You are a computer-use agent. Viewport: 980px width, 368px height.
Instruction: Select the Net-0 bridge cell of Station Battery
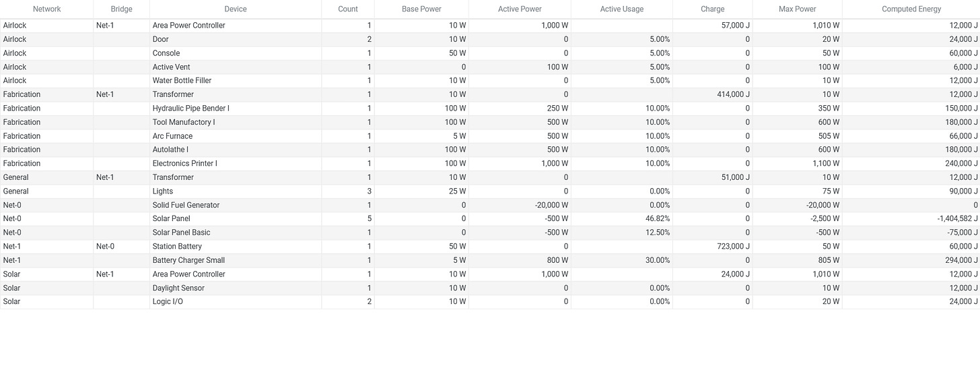coord(122,247)
